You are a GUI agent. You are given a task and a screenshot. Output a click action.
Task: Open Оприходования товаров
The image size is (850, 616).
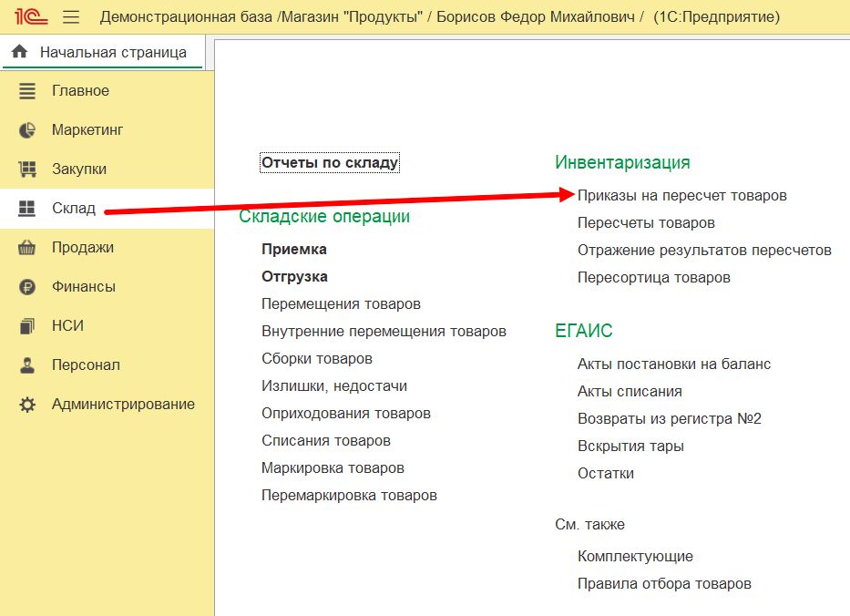[x=346, y=413]
